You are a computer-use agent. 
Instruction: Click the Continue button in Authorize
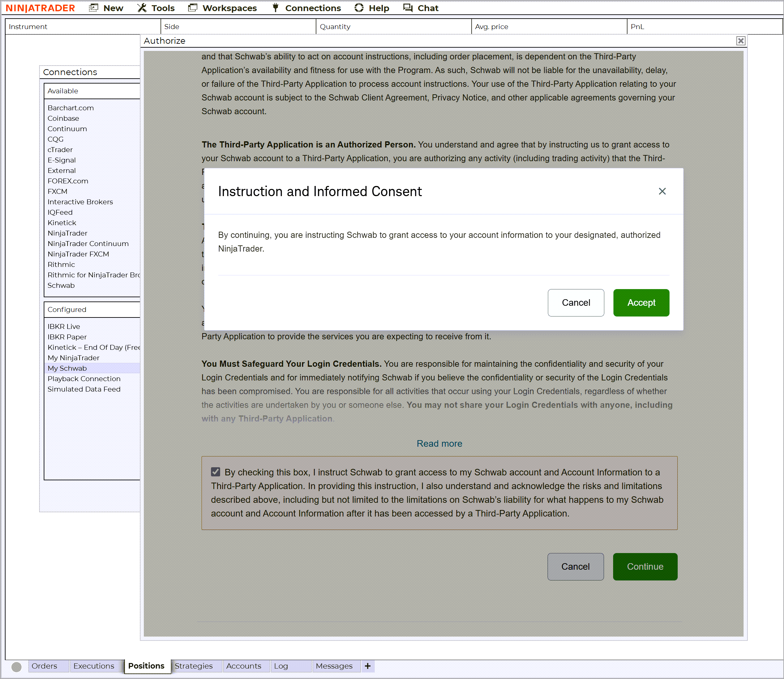(645, 566)
